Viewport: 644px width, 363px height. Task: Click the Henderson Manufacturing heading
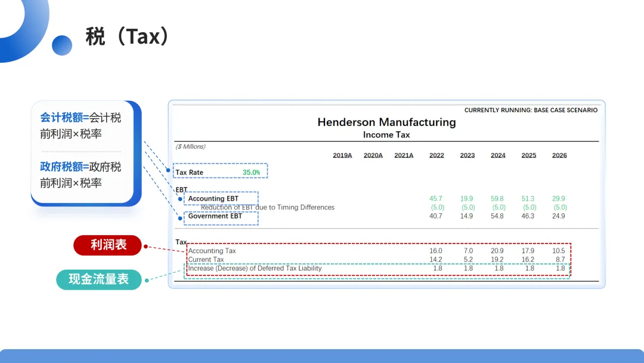tap(386, 122)
